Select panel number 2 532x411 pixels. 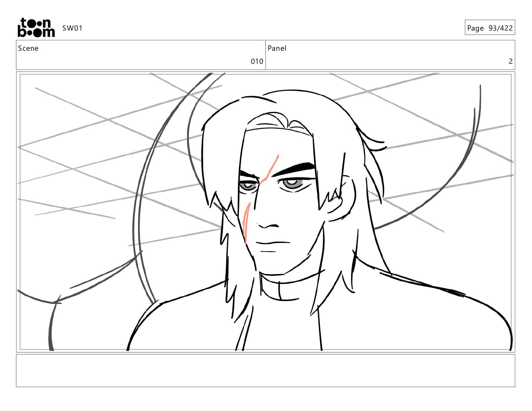click(x=511, y=61)
